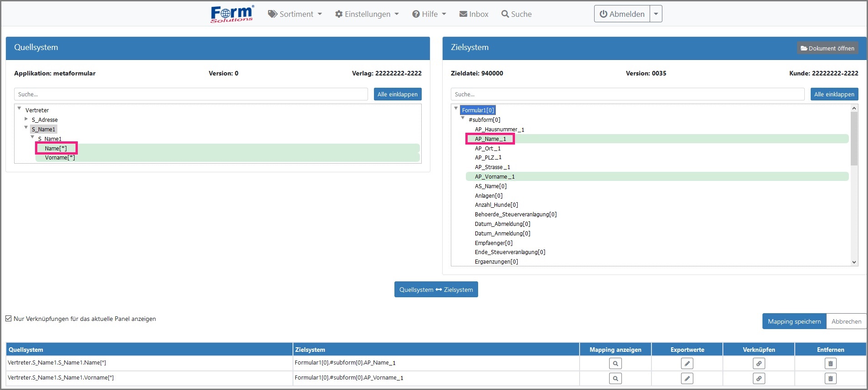The height and width of the screenshot is (390, 868).
Task: Click the Form Solutions logo
Action: point(232,14)
